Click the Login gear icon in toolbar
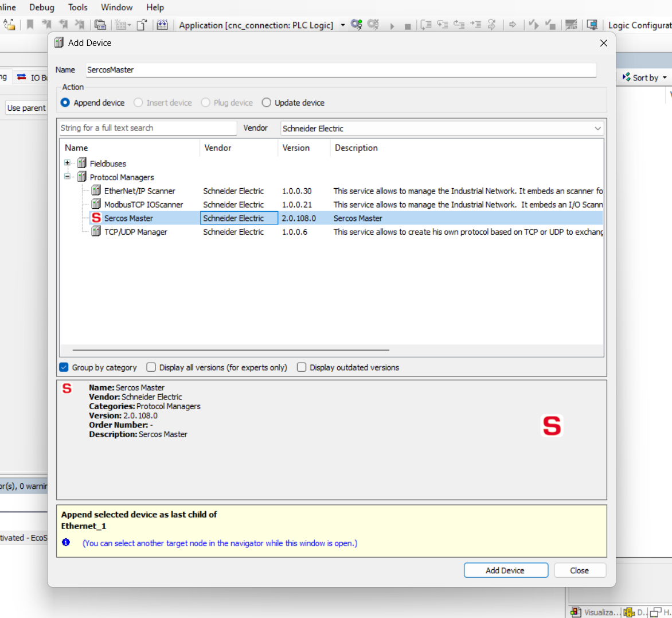672x618 pixels. point(356,25)
